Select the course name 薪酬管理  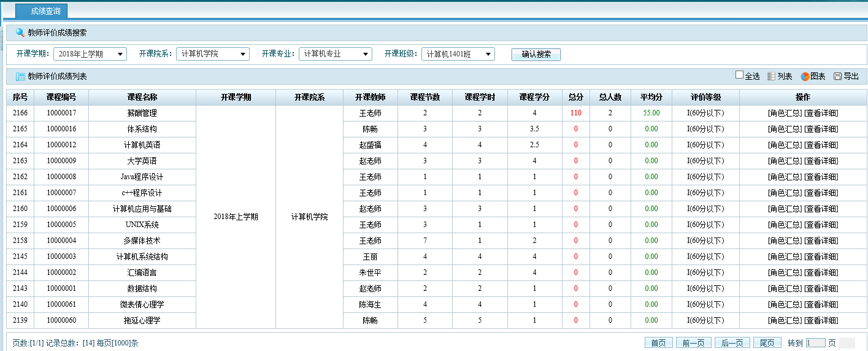(x=142, y=113)
